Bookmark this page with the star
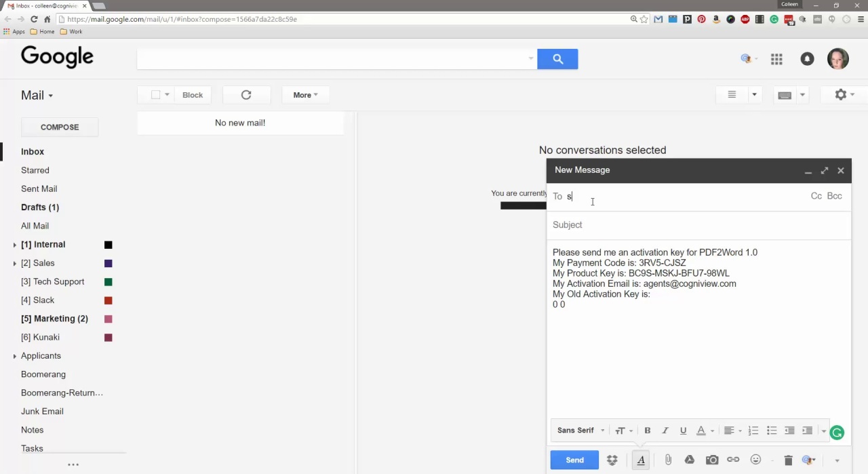The image size is (868, 474). (x=644, y=19)
